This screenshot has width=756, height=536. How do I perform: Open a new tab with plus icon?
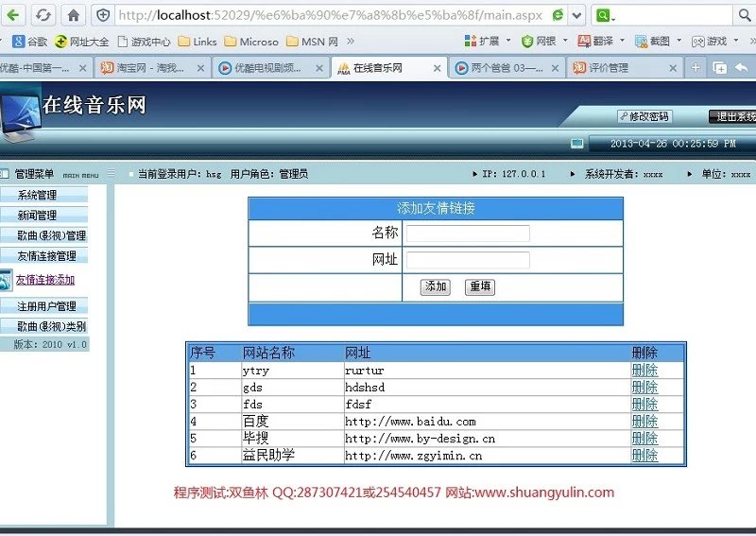pos(696,67)
